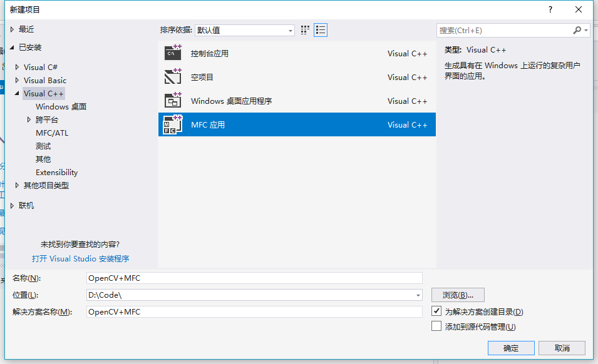Screen dimensions: 598x364
Task: Select the 测试 category
Action: click(43, 146)
